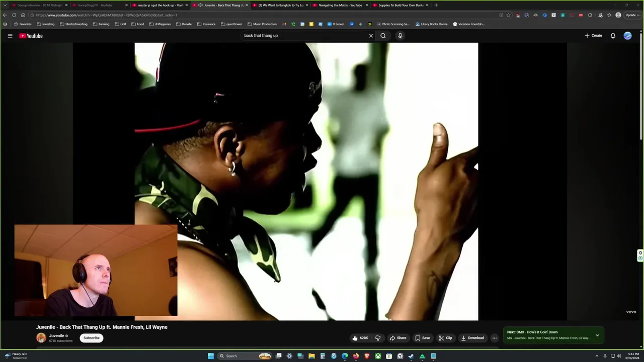Open YouTube notifications bell
Viewport: 644px width, 362px height.
[x=613, y=36]
